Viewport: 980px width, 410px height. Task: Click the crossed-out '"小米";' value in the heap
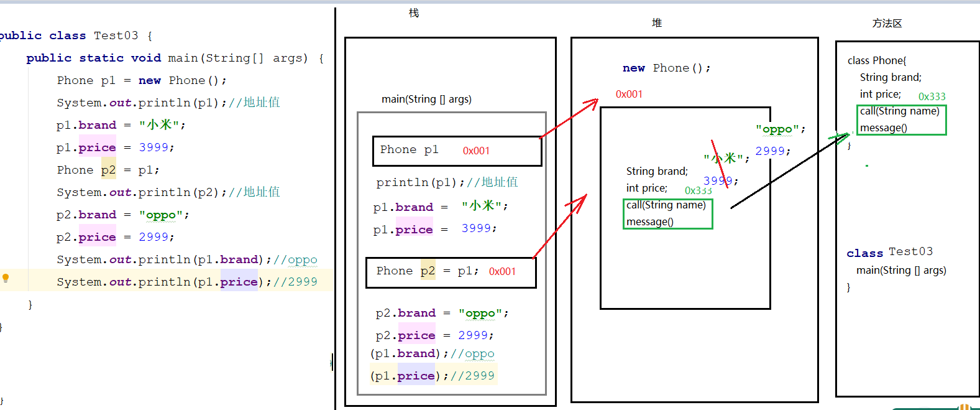pos(726,158)
